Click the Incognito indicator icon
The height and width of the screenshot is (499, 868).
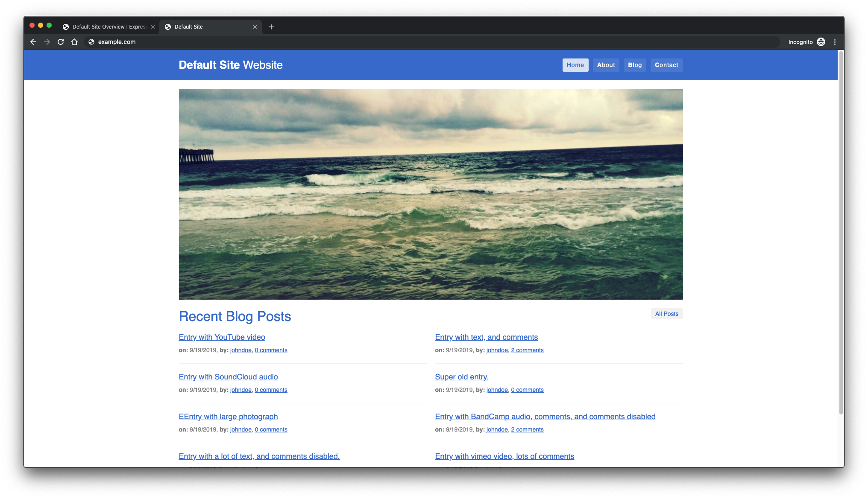[x=821, y=42]
